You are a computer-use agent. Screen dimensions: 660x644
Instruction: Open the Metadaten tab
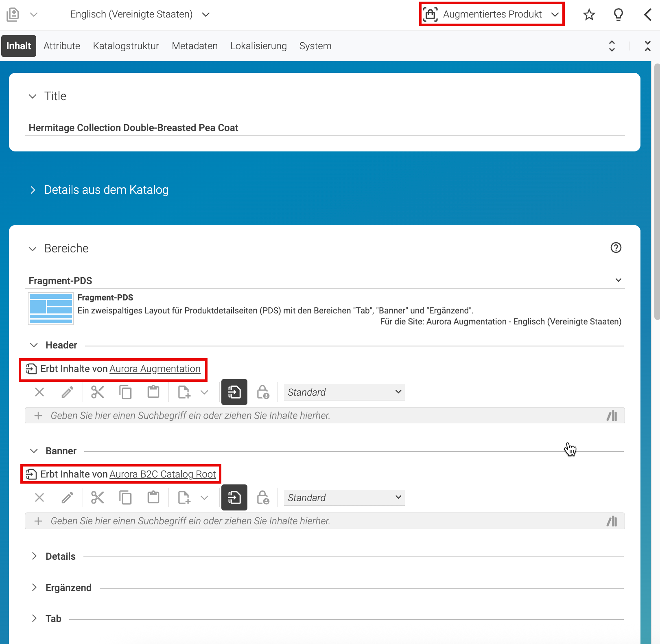click(x=195, y=46)
